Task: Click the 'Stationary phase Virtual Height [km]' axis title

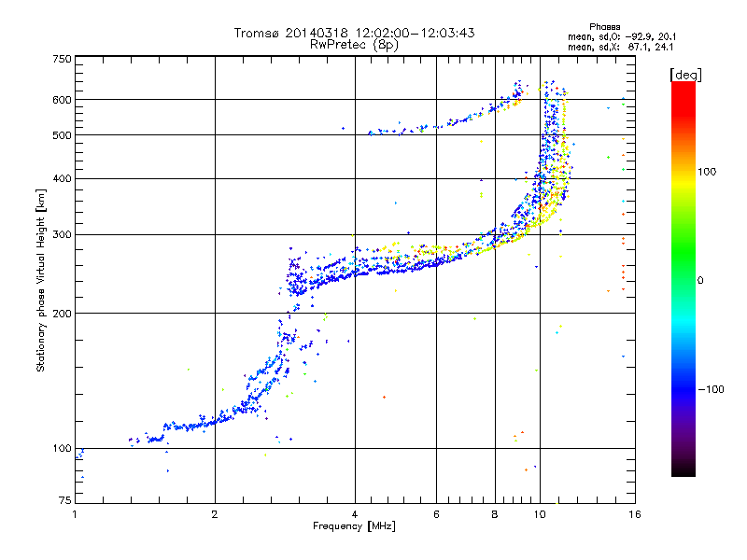Action: (x=41, y=280)
